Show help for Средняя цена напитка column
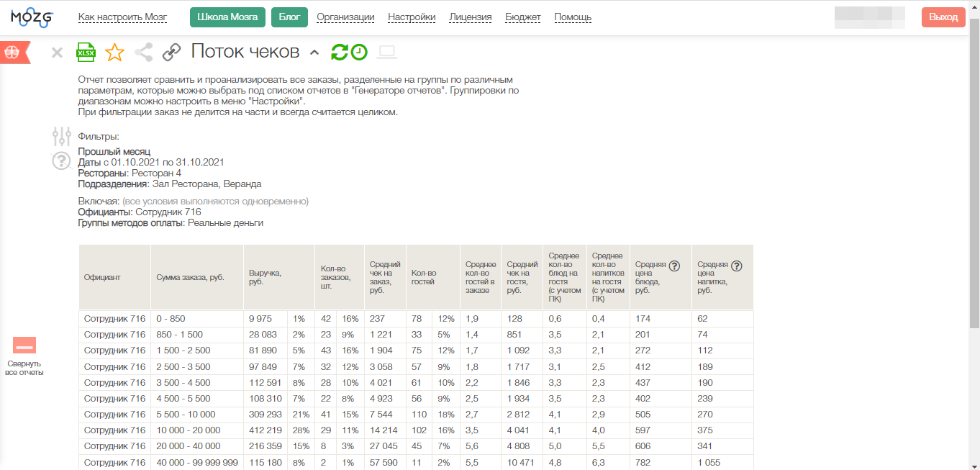The image size is (980, 470). 736,266
